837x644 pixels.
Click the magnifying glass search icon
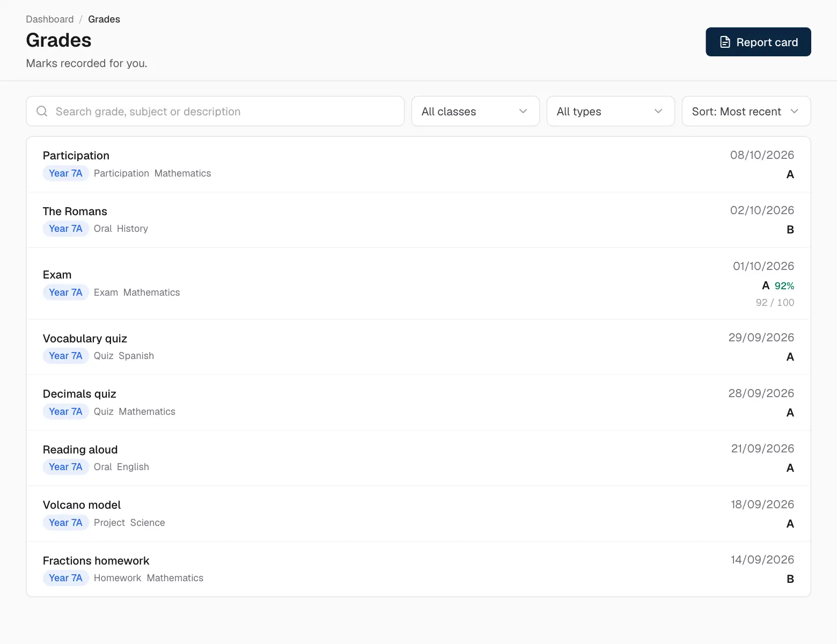(x=42, y=111)
